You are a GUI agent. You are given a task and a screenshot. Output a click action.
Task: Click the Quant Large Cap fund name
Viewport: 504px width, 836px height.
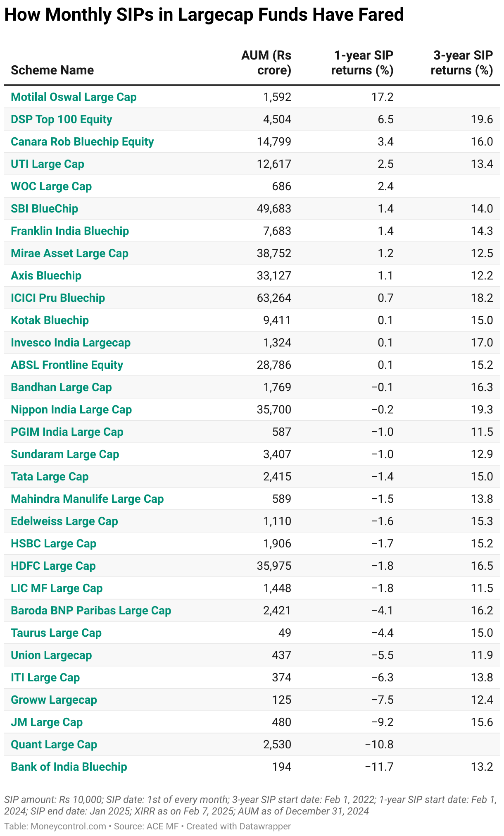point(54,745)
